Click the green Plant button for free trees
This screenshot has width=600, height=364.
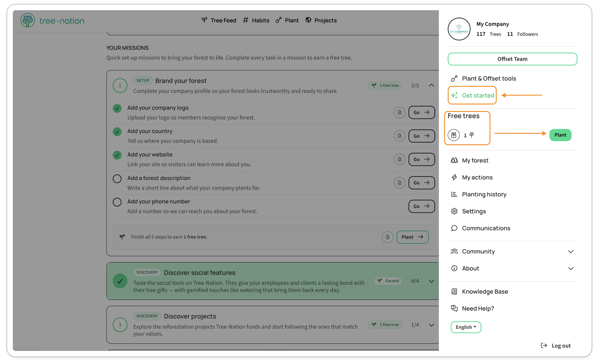(560, 135)
